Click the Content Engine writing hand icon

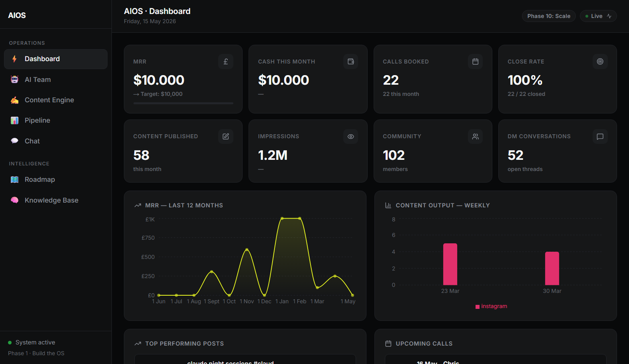[14, 100]
